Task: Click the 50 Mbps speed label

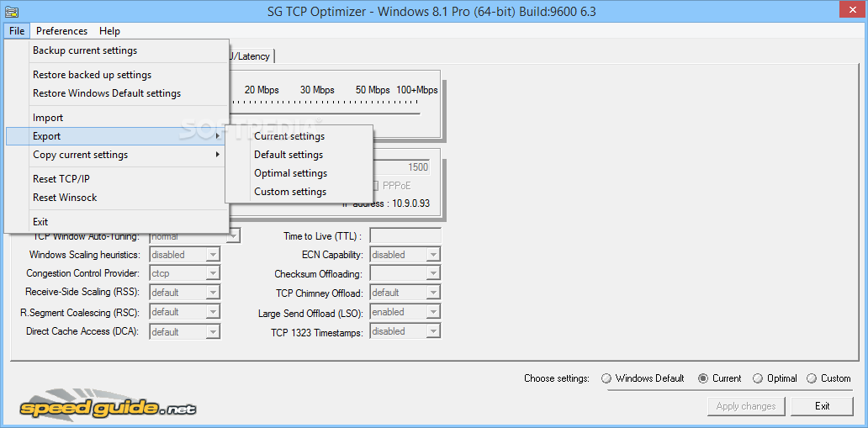Action: (373, 90)
